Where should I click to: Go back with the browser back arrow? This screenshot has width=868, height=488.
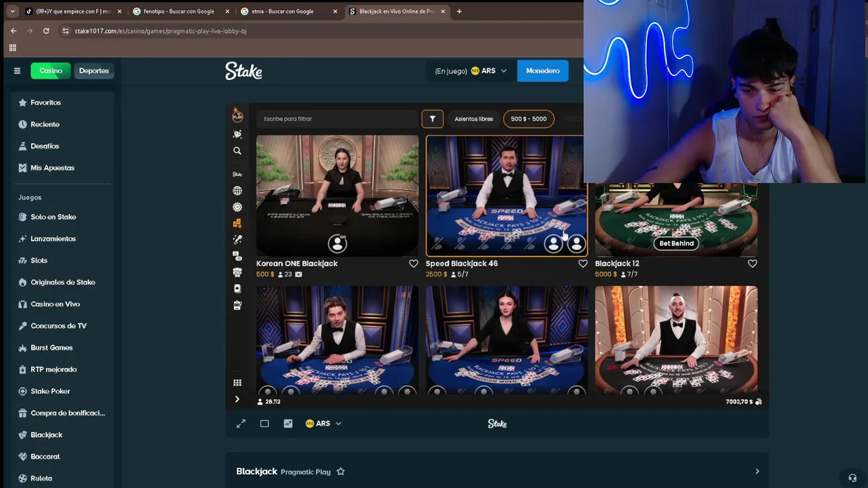[14, 30]
